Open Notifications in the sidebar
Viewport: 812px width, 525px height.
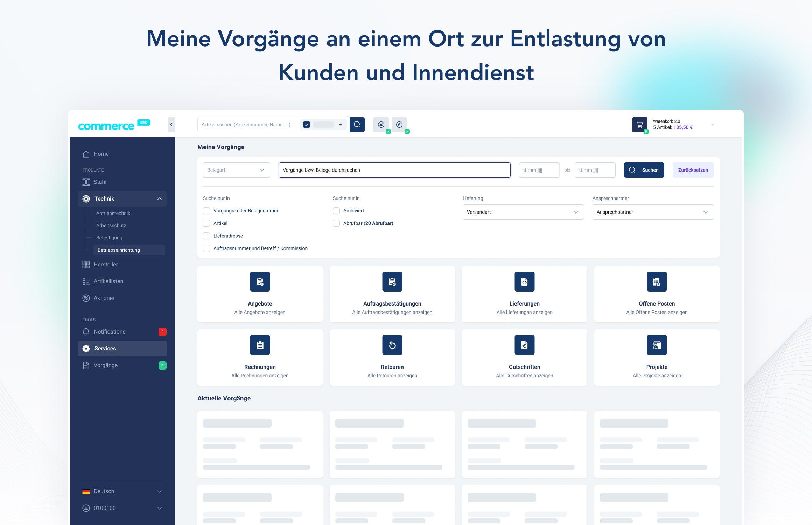coord(110,332)
